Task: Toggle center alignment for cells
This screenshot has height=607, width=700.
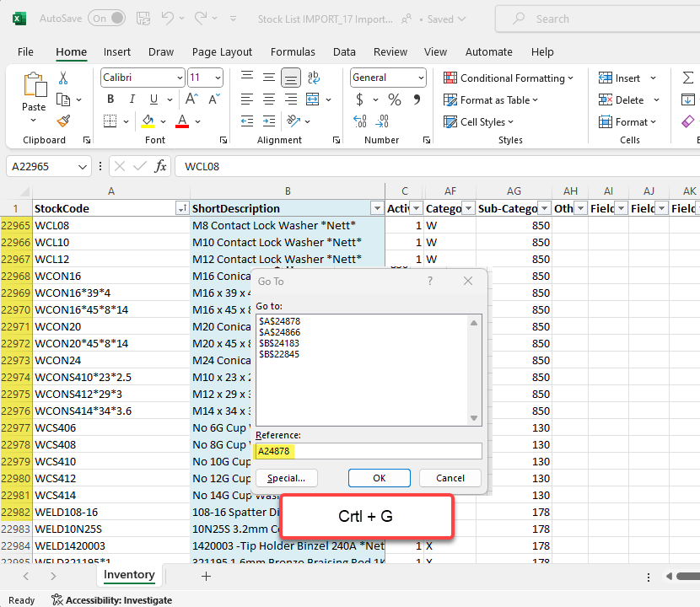Action: pyautogui.click(x=268, y=99)
